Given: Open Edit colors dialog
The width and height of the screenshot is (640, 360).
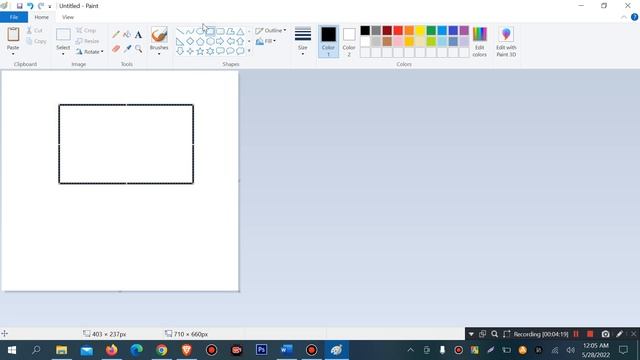Looking at the screenshot, I should tap(480, 42).
